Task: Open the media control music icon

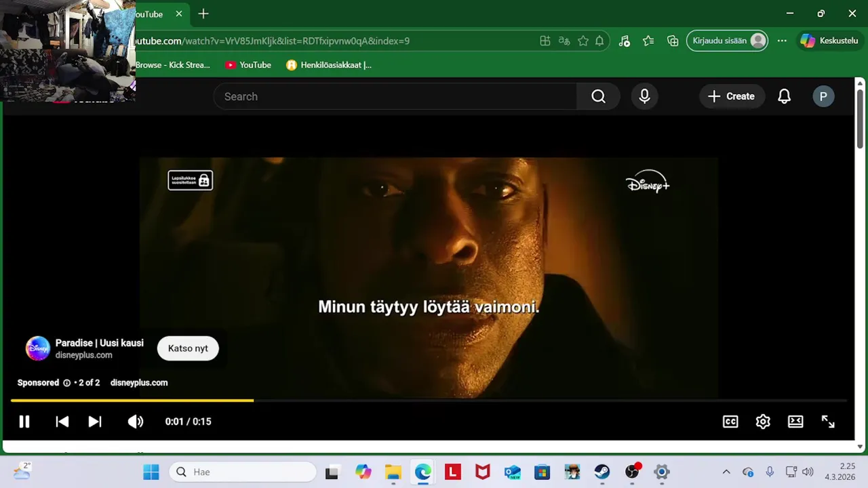Action: click(625, 41)
